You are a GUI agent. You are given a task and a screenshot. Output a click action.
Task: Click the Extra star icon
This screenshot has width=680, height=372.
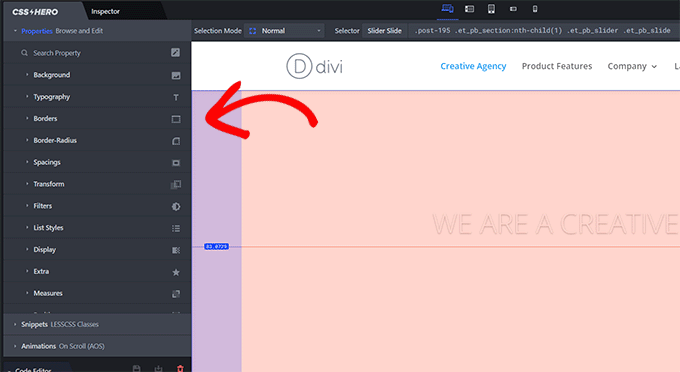pos(176,272)
